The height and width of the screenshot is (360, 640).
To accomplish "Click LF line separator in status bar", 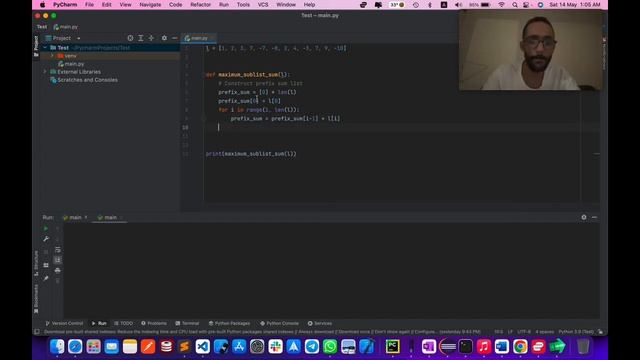I will [510, 332].
